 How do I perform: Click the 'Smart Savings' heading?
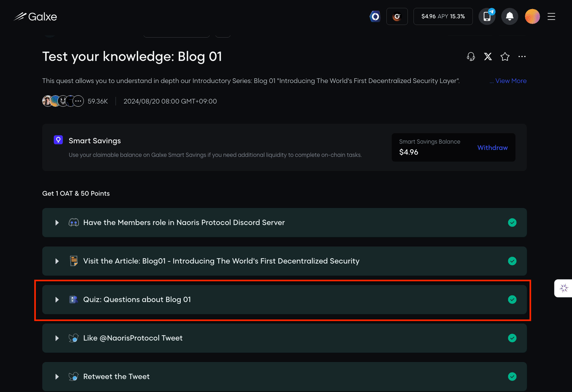point(95,141)
